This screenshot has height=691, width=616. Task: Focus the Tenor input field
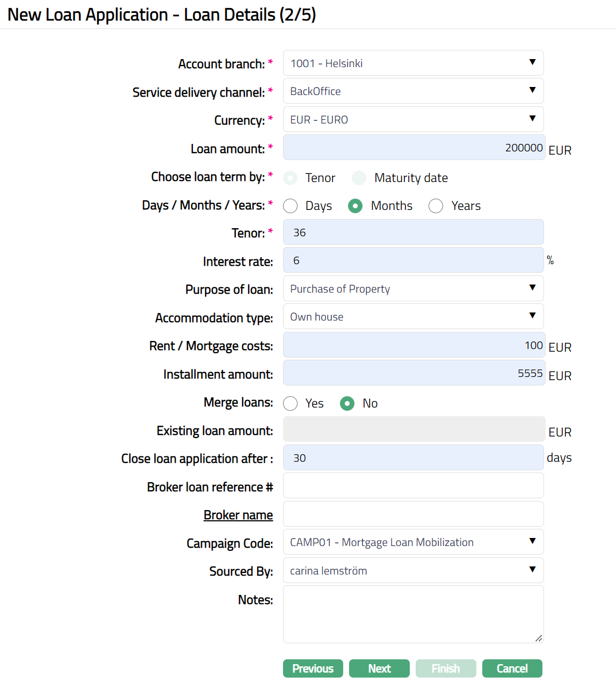[412, 232]
